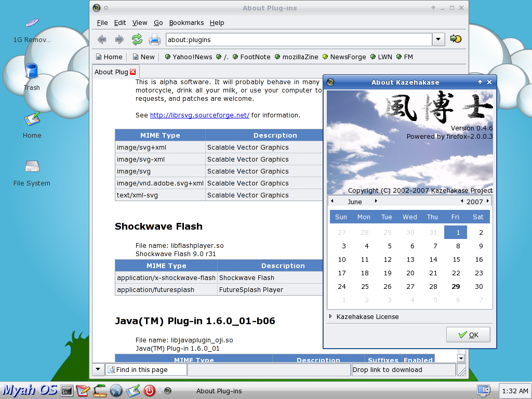Go to previous year before 2007
The height and width of the screenshot is (399, 532).
pyautogui.click(x=462, y=201)
